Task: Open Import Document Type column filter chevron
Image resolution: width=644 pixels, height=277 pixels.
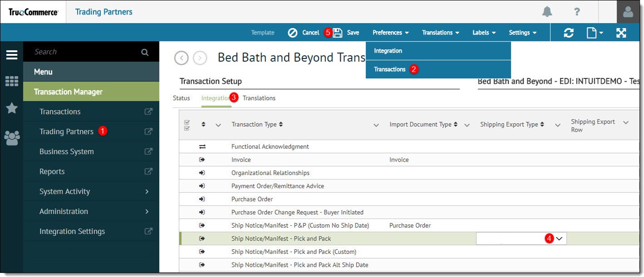Action: tap(466, 125)
